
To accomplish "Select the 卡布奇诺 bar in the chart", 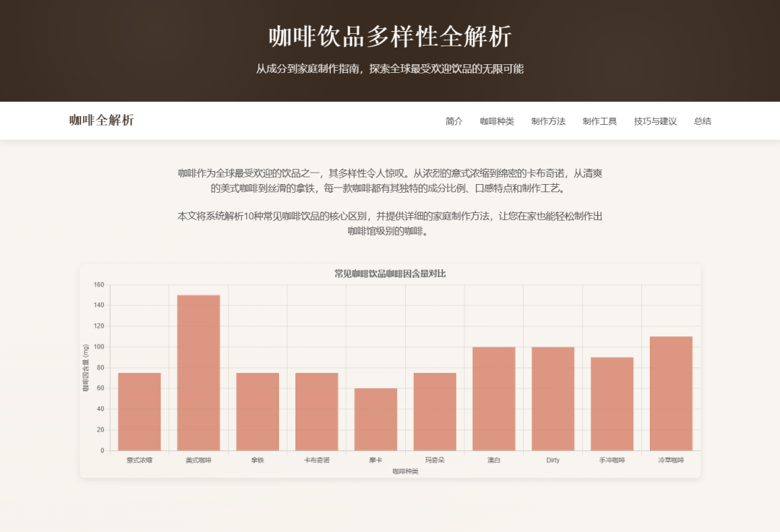I will click(317, 411).
